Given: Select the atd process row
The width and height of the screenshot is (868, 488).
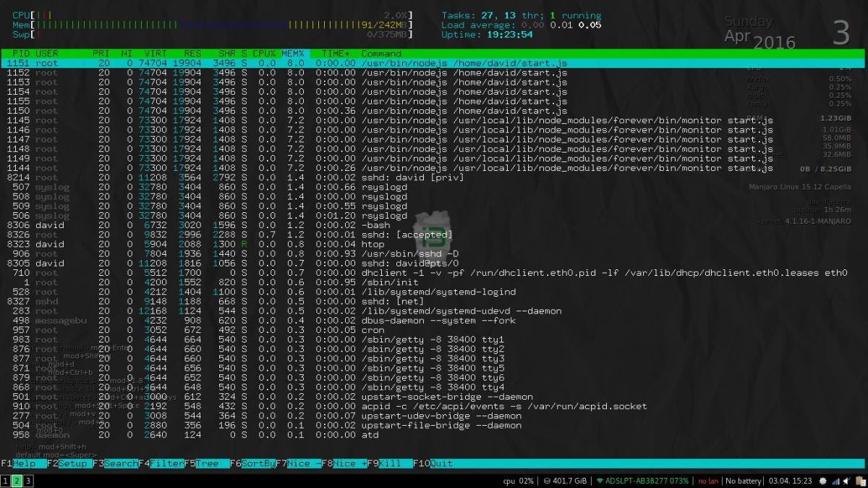Looking at the screenshot, I should [434, 434].
